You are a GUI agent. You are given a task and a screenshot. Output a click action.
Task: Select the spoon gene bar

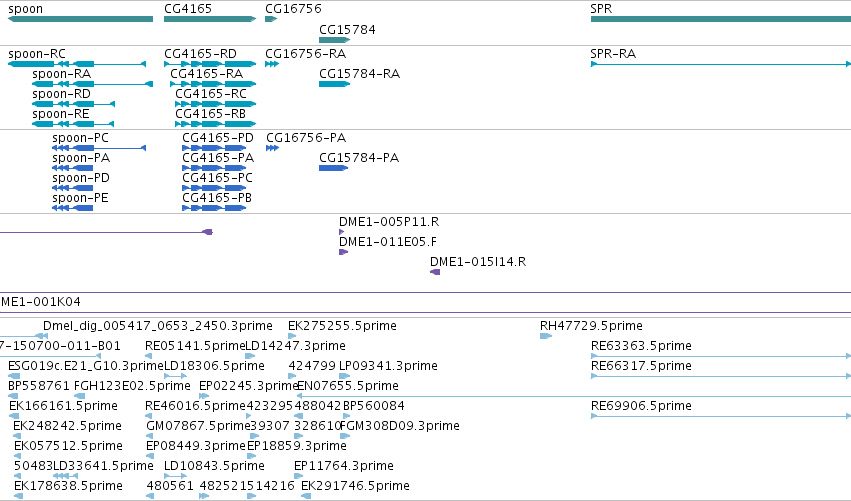coord(80,19)
